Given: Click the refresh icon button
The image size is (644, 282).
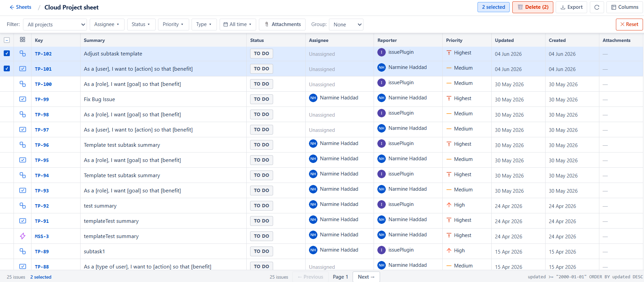Looking at the screenshot, I should click(597, 7).
